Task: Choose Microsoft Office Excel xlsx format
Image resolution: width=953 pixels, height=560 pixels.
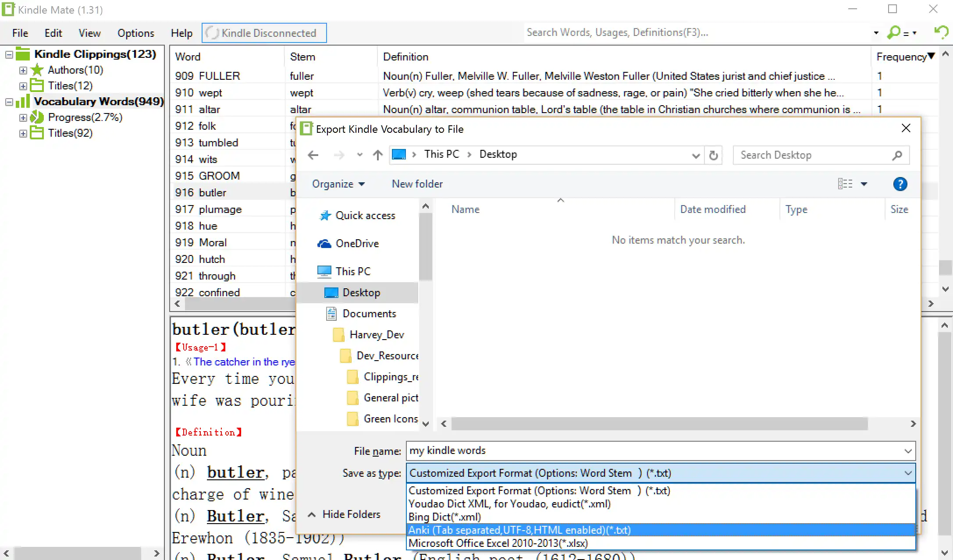Action: [x=661, y=543]
